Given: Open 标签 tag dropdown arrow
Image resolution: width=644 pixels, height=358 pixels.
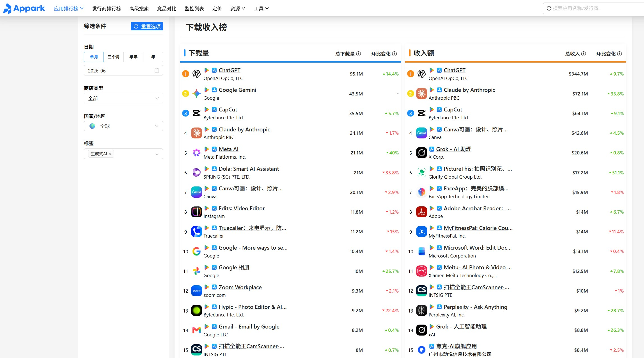Looking at the screenshot, I should (x=157, y=154).
